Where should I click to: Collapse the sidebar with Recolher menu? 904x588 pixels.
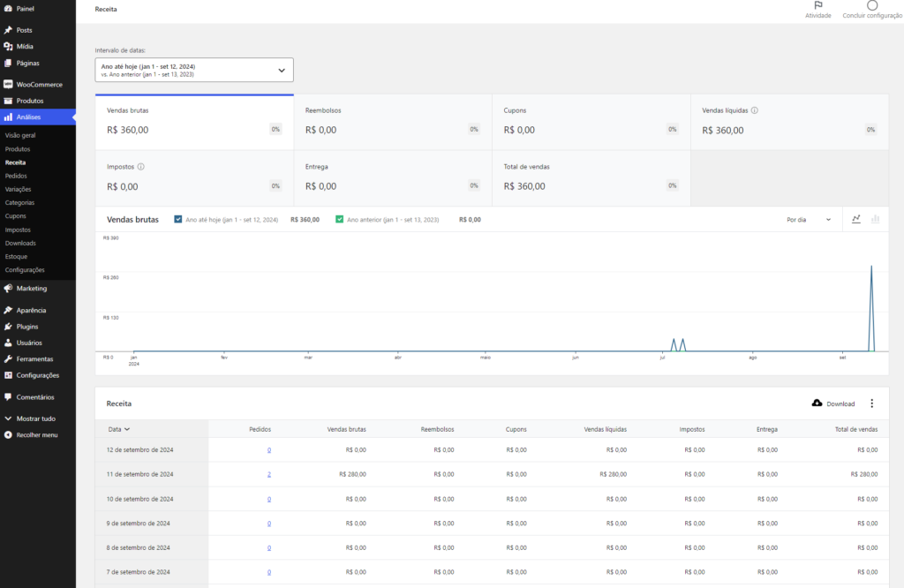[x=37, y=434]
